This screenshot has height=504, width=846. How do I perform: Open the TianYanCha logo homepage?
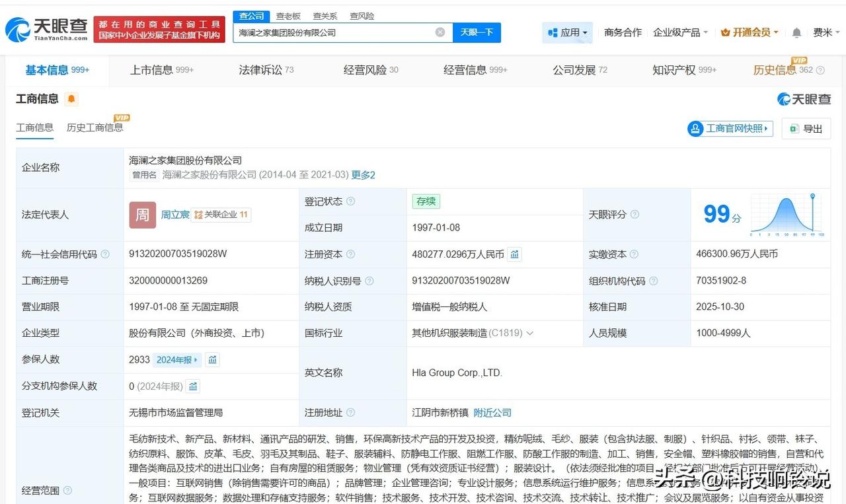click(46, 29)
